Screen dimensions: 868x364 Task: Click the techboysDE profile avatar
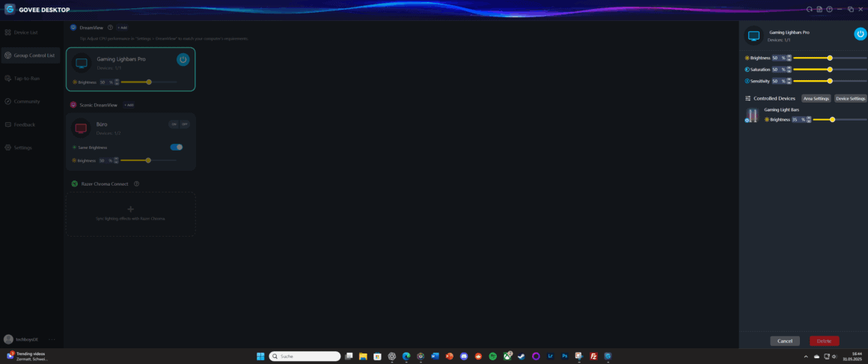point(8,339)
